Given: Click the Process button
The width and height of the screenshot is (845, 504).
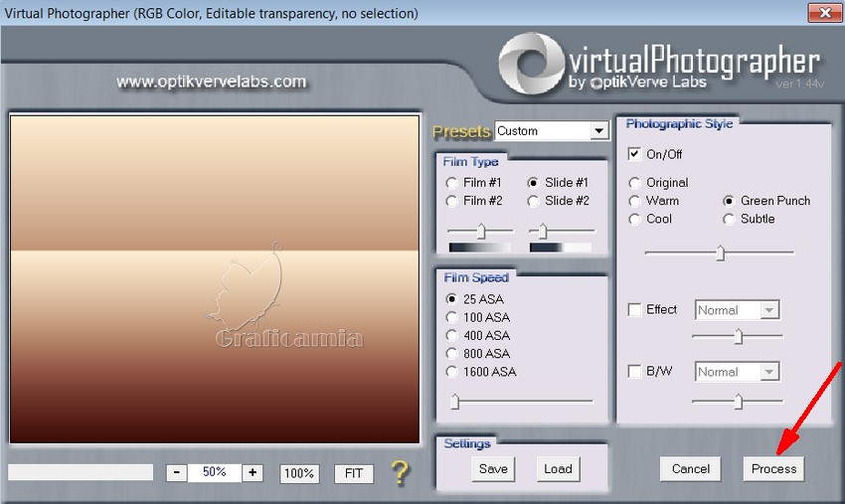Looking at the screenshot, I should pyautogui.click(x=773, y=469).
